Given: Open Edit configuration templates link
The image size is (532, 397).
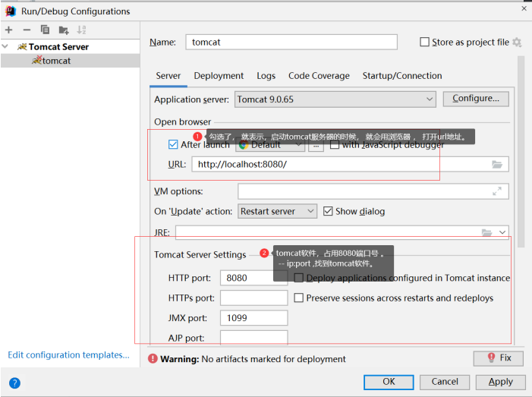Looking at the screenshot, I should coord(68,355).
